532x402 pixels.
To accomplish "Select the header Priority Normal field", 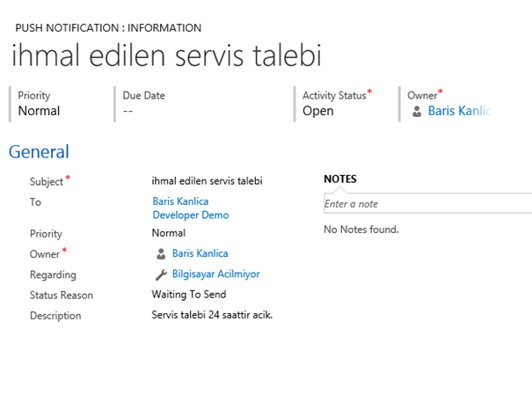I will pos(39,111).
